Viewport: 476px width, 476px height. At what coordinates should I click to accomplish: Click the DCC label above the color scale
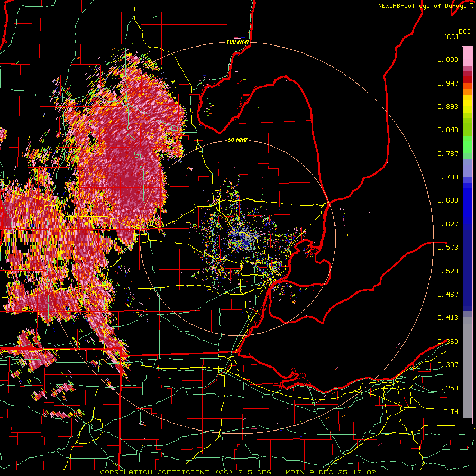tap(464, 32)
